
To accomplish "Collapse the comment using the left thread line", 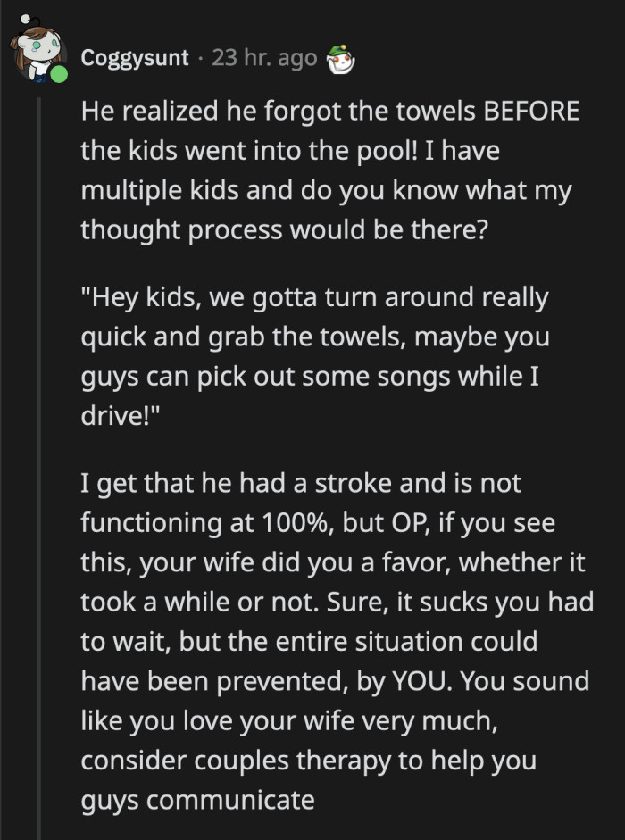I will [40, 446].
